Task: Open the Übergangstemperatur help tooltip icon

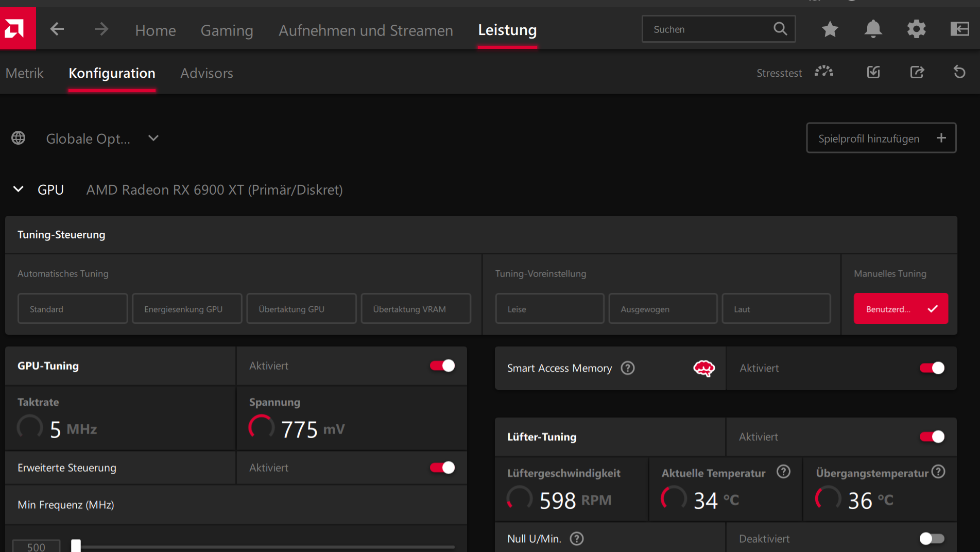Action: point(939,471)
